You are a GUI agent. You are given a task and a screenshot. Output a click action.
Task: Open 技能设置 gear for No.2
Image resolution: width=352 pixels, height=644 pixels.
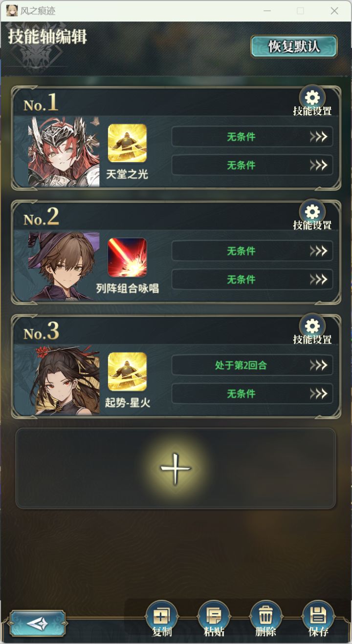(312, 212)
